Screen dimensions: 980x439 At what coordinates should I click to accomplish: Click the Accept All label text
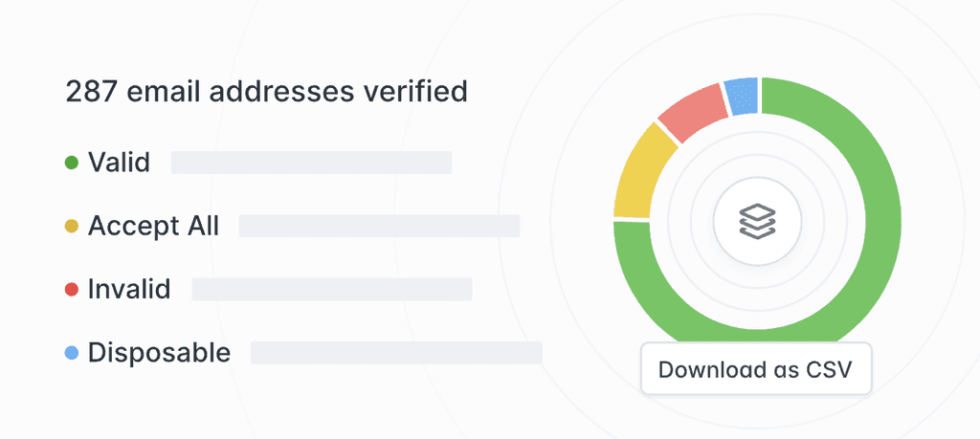pos(153,226)
